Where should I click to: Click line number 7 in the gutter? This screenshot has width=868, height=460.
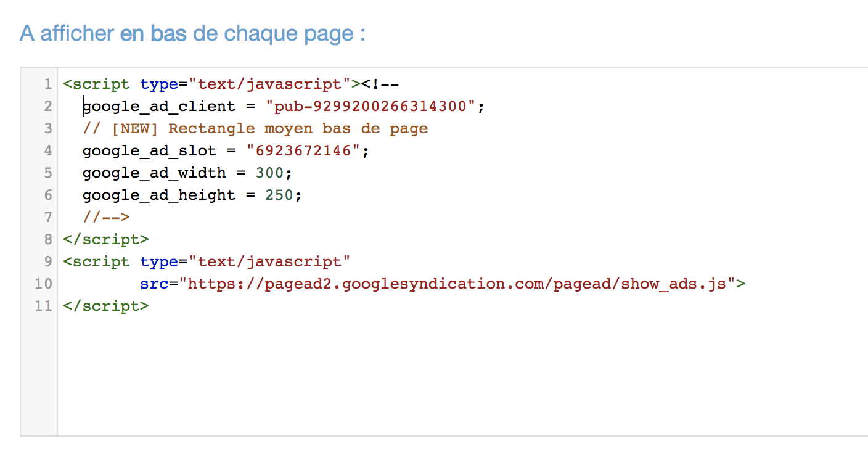point(48,217)
